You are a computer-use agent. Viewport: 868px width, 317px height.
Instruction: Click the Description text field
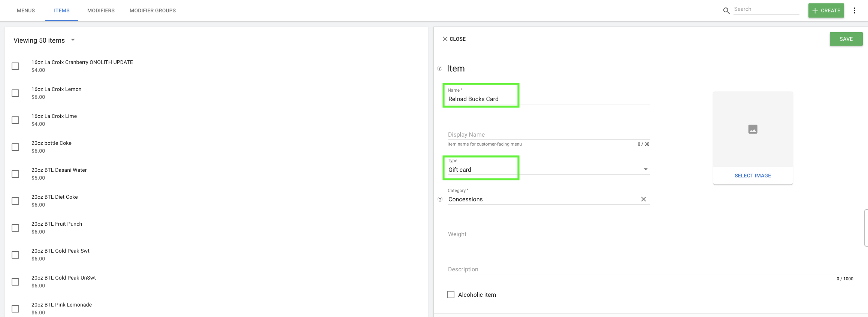coord(650,269)
